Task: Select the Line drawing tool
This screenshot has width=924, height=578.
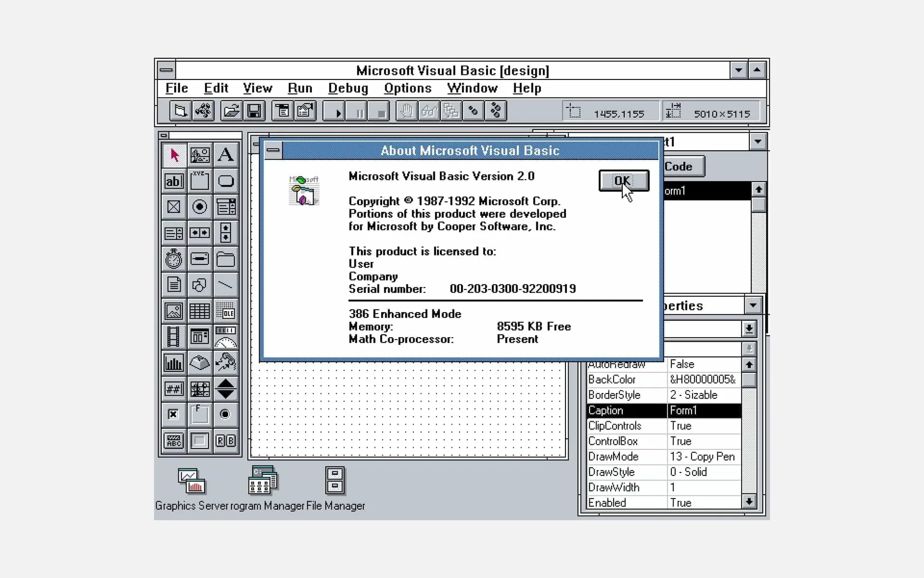Action: 225,285
